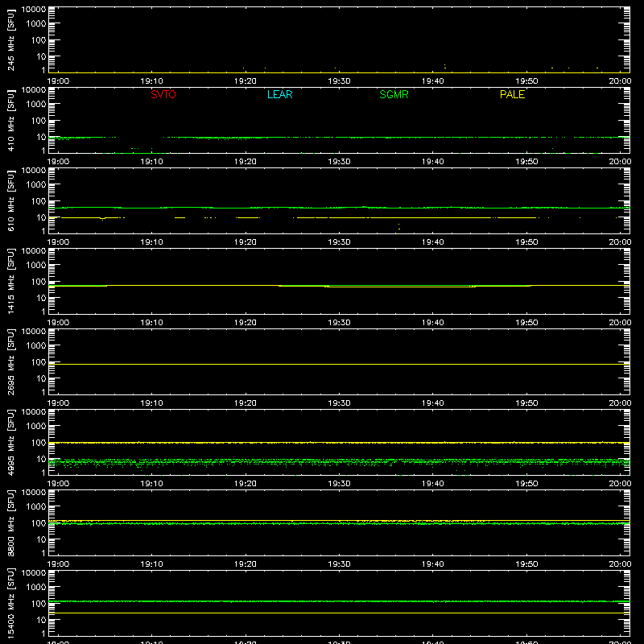Click 19:00 time label under 245 MHz panel

[x=58, y=81]
